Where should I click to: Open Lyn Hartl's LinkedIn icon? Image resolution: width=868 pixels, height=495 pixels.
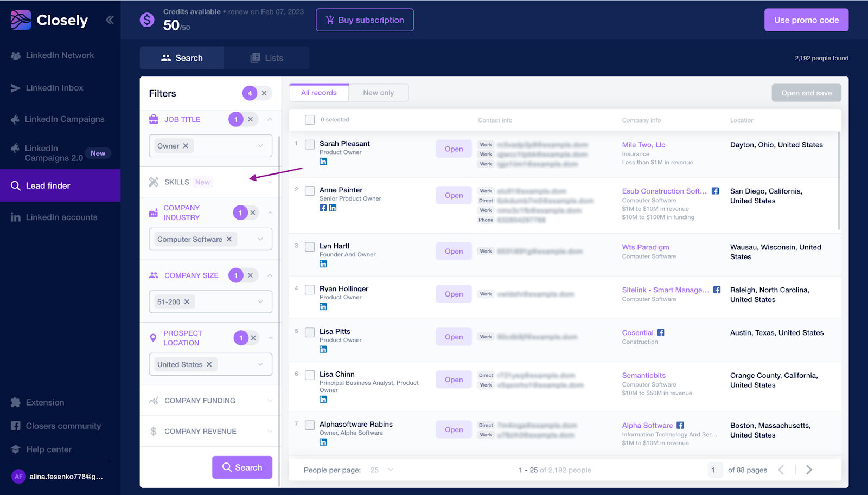click(323, 264)
